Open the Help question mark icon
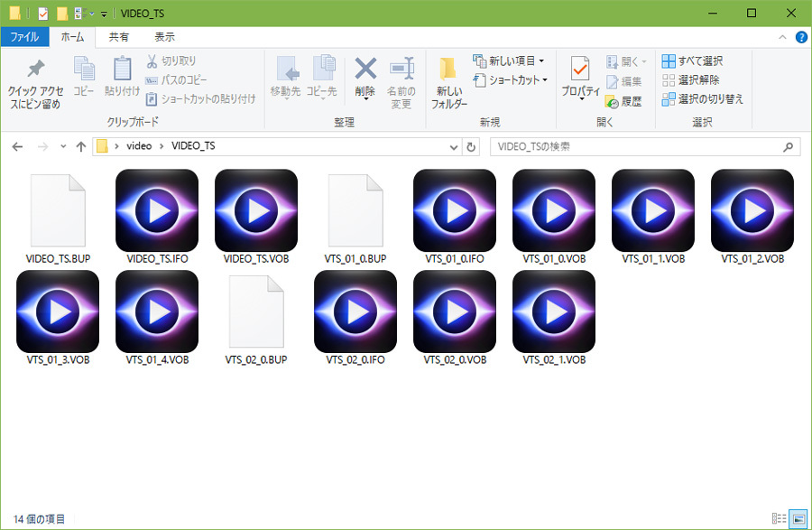812x530 pixels. coord(799,37)
